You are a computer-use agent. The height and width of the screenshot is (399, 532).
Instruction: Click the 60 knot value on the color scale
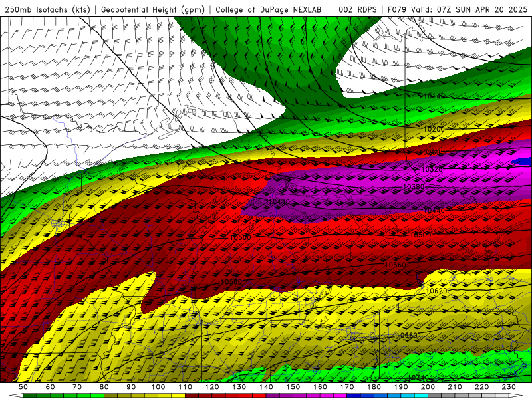[51, 387]
